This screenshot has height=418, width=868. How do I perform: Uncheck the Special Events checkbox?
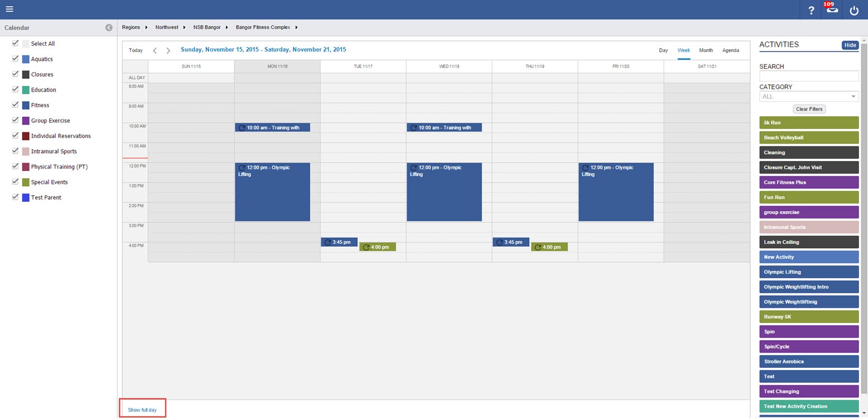click(16, 182)
